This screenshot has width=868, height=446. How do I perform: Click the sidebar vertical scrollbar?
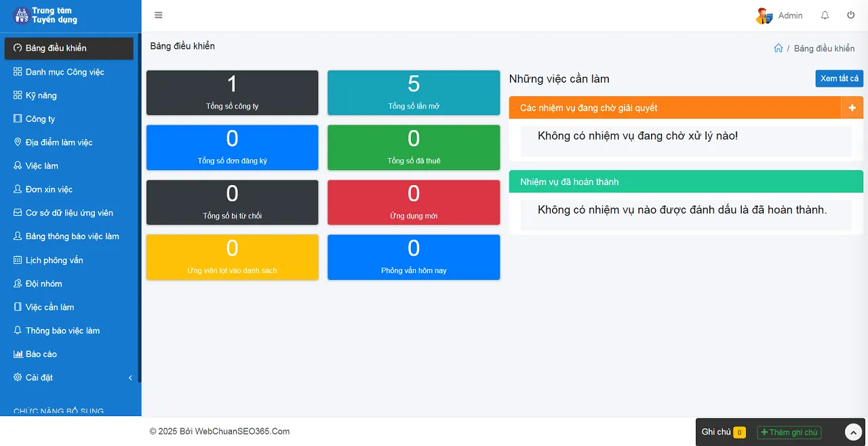pos(139,203)
